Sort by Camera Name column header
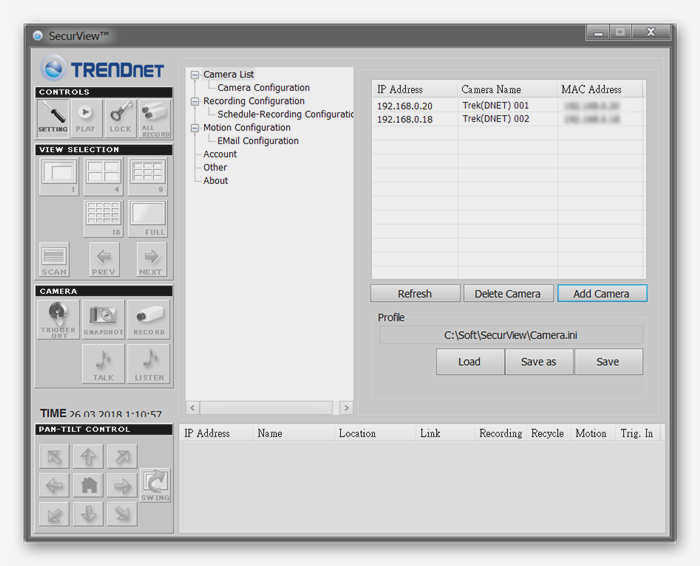Image resolution: width=700 pixels, height=566 pixels. tap(507, 90)
